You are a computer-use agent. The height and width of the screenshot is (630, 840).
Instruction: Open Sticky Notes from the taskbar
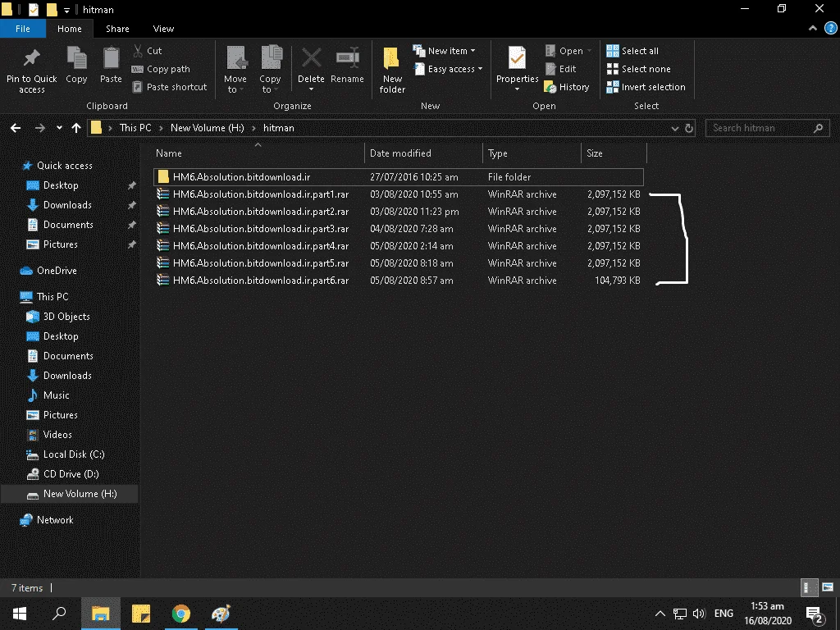pos(141,614)
